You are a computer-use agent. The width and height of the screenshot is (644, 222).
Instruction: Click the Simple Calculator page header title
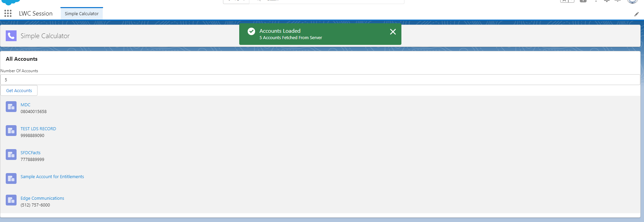(x=45, y=36)
